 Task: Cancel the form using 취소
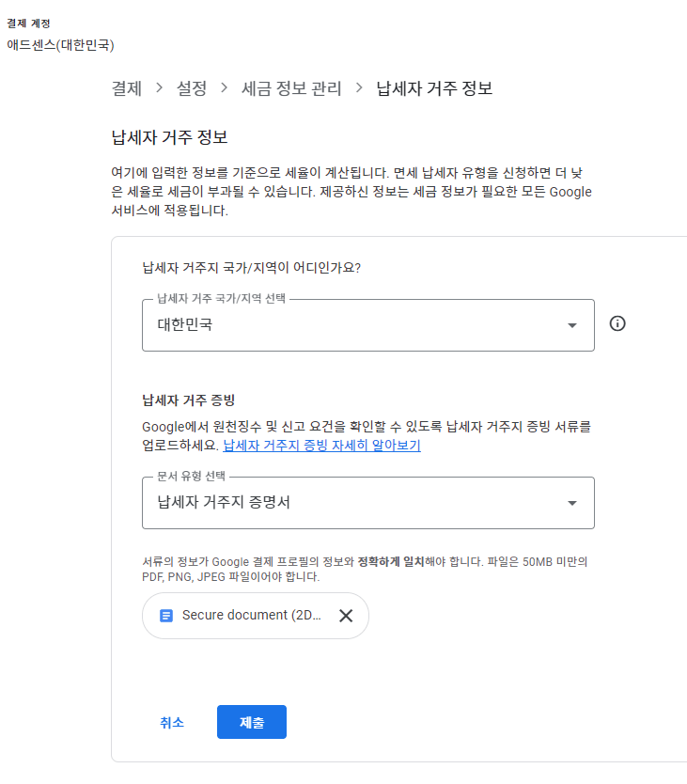coord(172,722)
